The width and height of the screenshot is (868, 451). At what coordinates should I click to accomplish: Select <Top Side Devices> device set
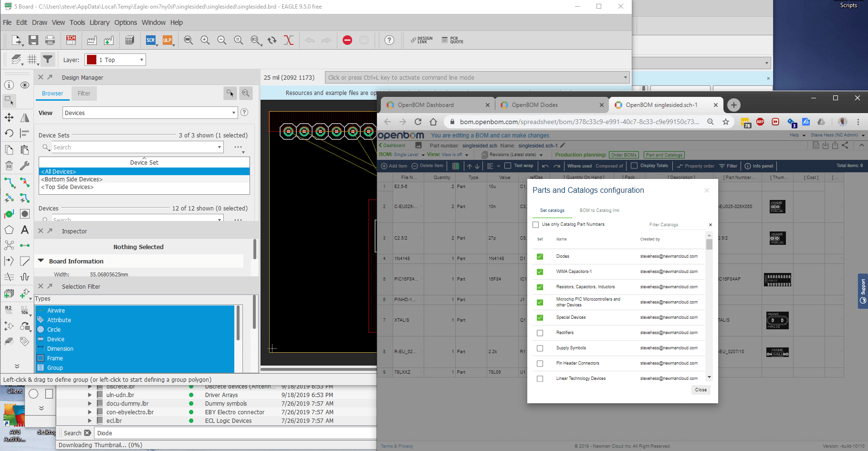tap(144, 187)
